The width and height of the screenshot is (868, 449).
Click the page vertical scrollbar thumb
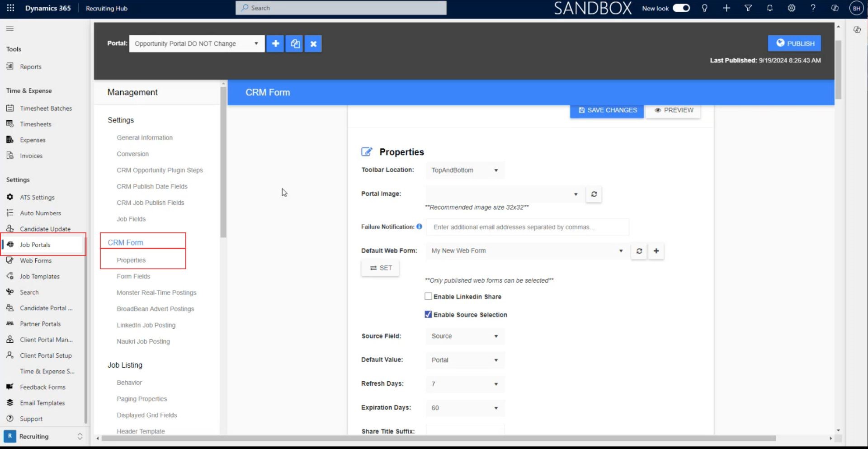click(x=838, y=70)
